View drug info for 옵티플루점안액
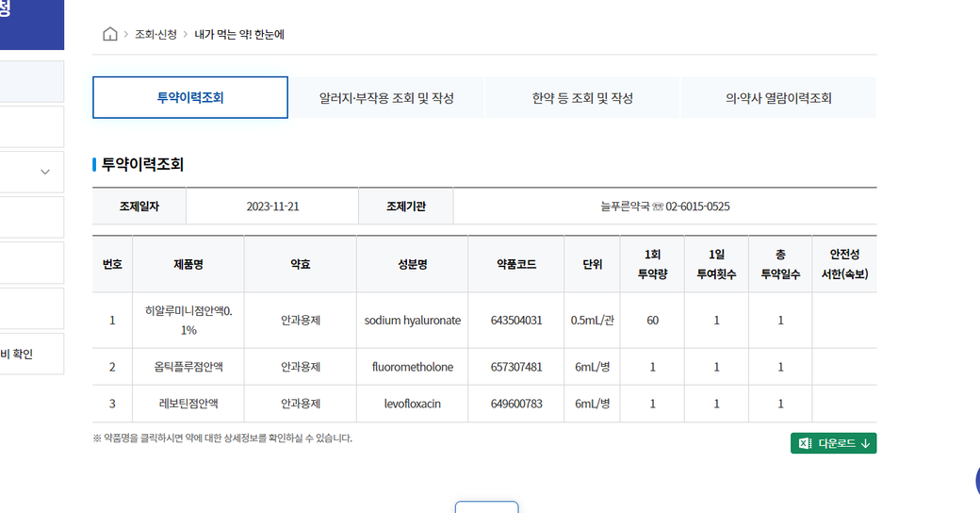The width and height of the screenshot is (980, 513). [187, 367]
